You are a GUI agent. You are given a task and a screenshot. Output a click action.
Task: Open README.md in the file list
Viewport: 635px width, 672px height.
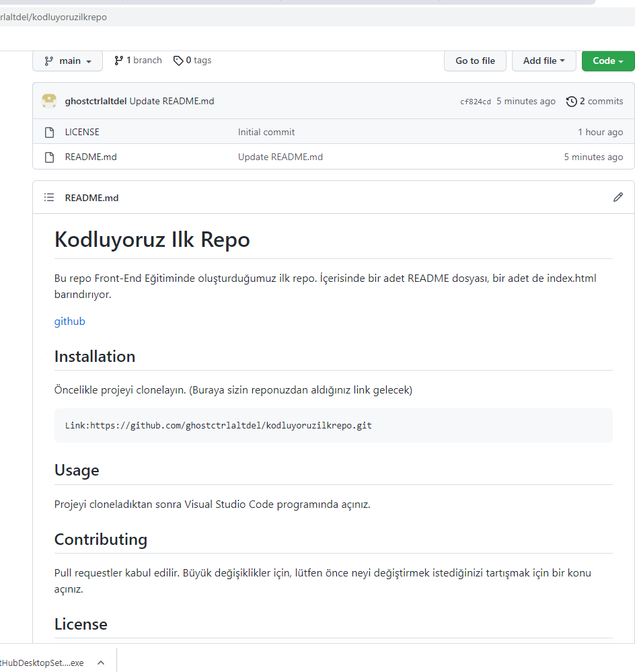(x=90, y=157)
